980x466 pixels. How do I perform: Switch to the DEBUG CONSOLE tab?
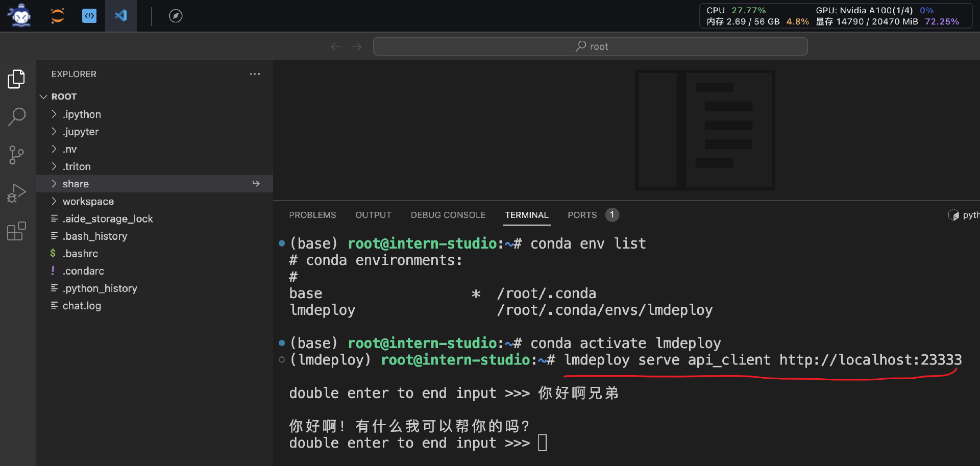448,215
